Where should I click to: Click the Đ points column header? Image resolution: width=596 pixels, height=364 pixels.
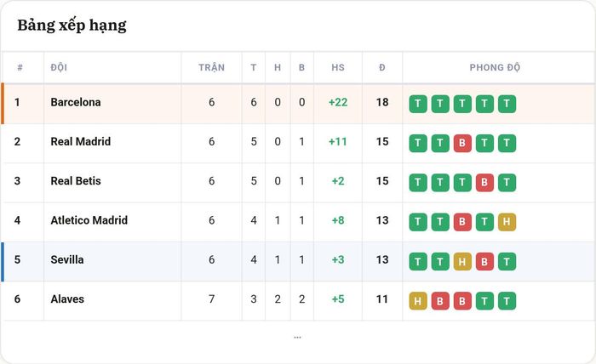tap(382, 67)
